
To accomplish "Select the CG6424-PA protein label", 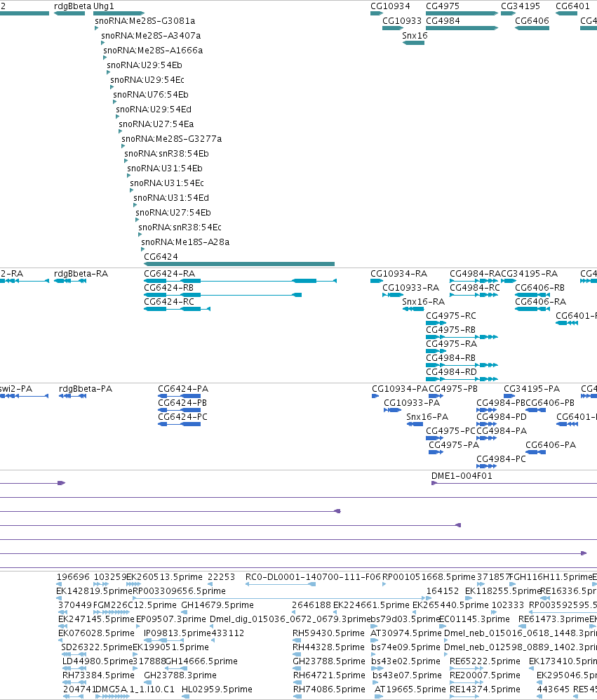I will (x=183, y=389).
